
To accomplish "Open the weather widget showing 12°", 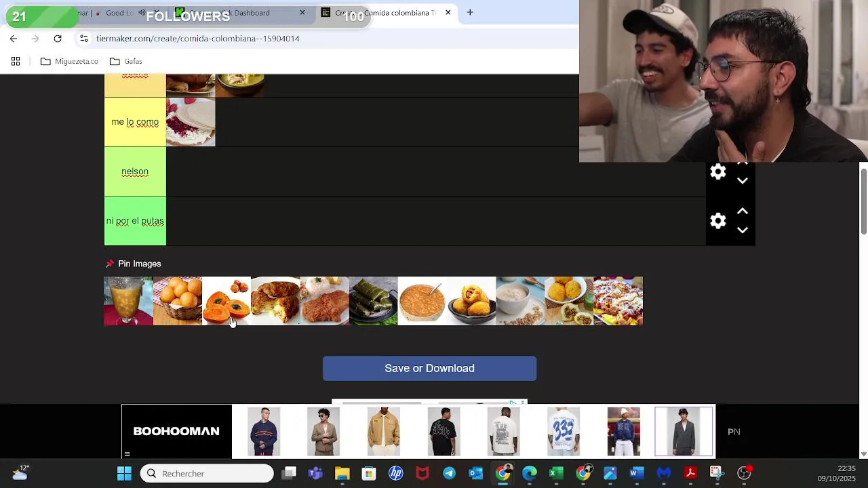I will (20, 473).
